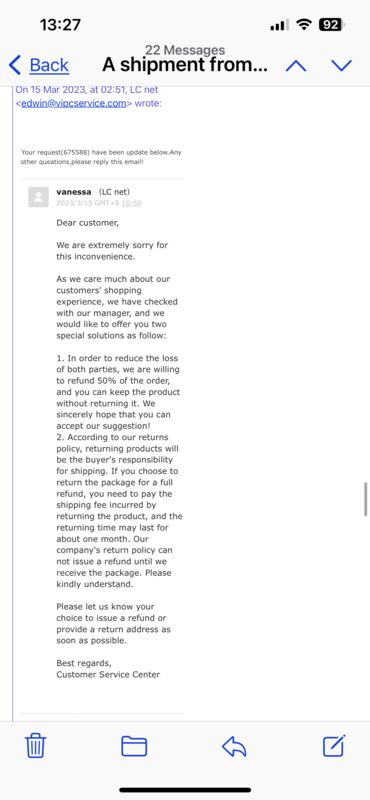Tap the message scrollbar handle

point(365,499)
